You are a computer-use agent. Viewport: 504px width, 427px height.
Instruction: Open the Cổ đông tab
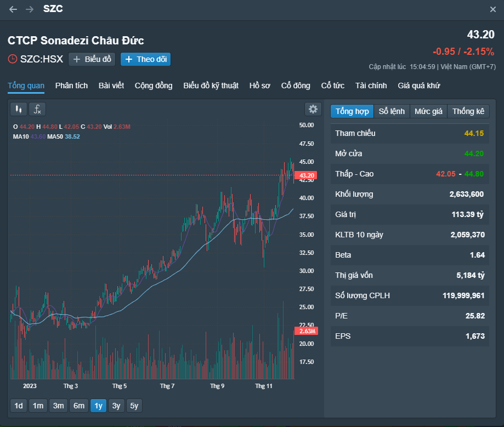pos(296,86)
